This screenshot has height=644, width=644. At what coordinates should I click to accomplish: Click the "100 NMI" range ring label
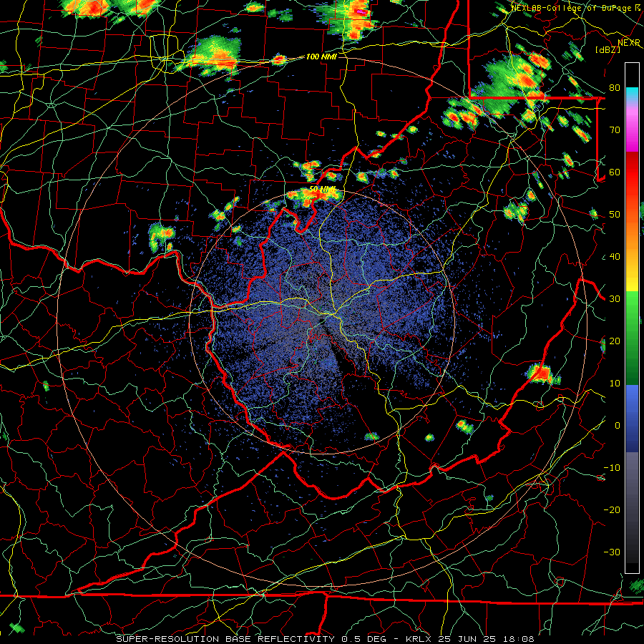coord(321,57)
